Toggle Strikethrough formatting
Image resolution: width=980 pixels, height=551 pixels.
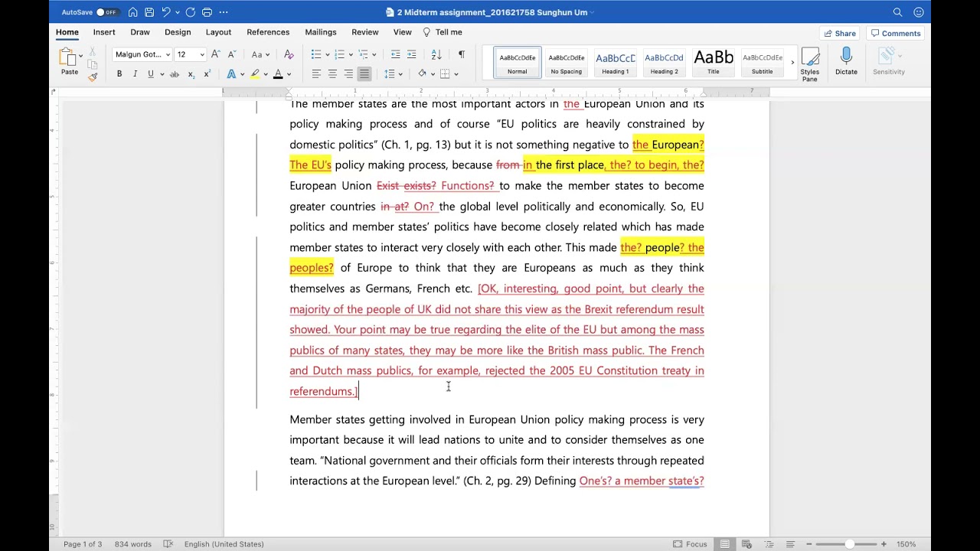coord(175,74)
